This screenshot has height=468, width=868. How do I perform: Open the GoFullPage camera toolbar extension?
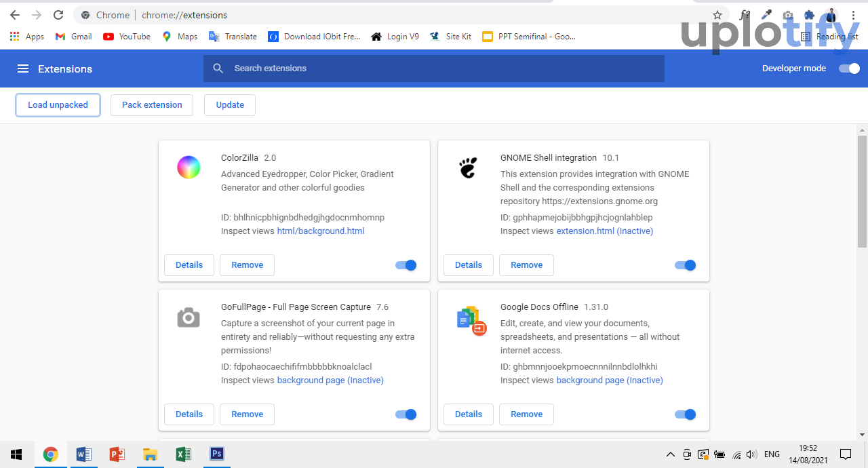[x=787, y=15]
